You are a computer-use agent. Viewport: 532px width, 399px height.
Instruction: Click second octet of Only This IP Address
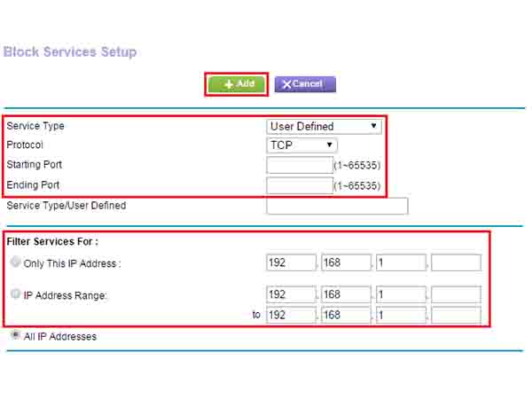[x=346, y=262]
